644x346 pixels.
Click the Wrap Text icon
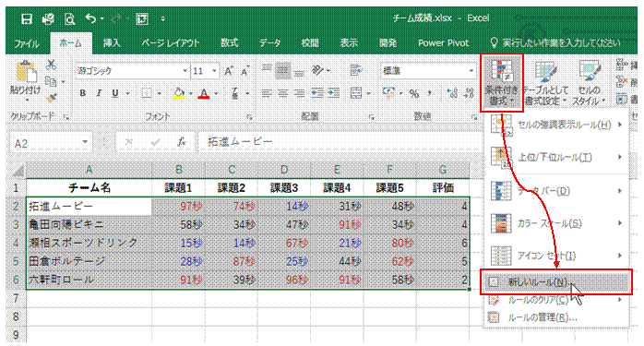356,70
